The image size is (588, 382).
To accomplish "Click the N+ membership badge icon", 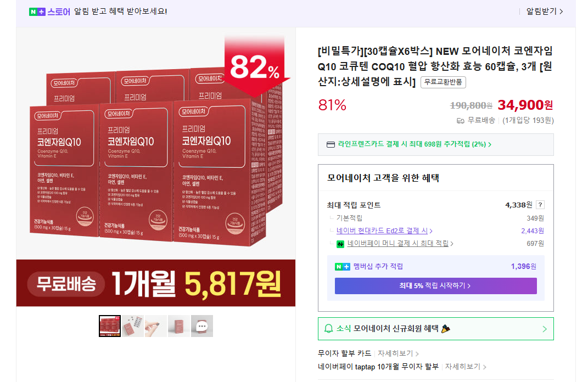I will [x=343, y=267].
